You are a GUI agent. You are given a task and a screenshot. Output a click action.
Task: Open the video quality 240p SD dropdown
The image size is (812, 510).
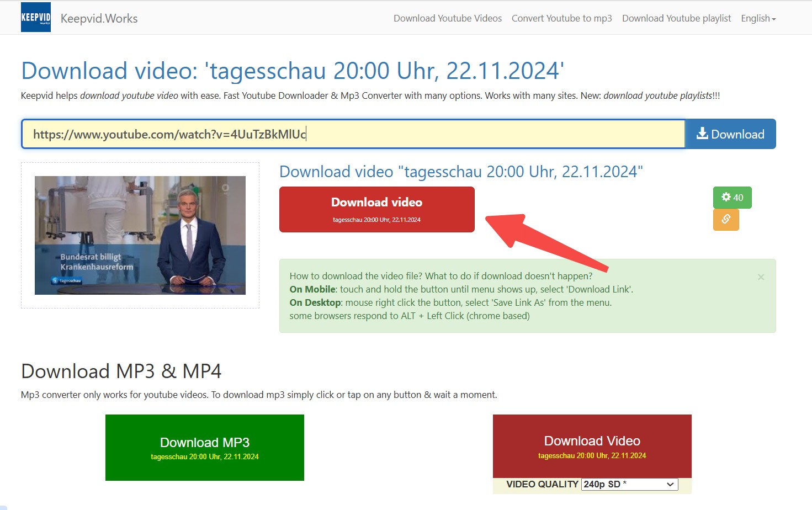pos(629,484)
